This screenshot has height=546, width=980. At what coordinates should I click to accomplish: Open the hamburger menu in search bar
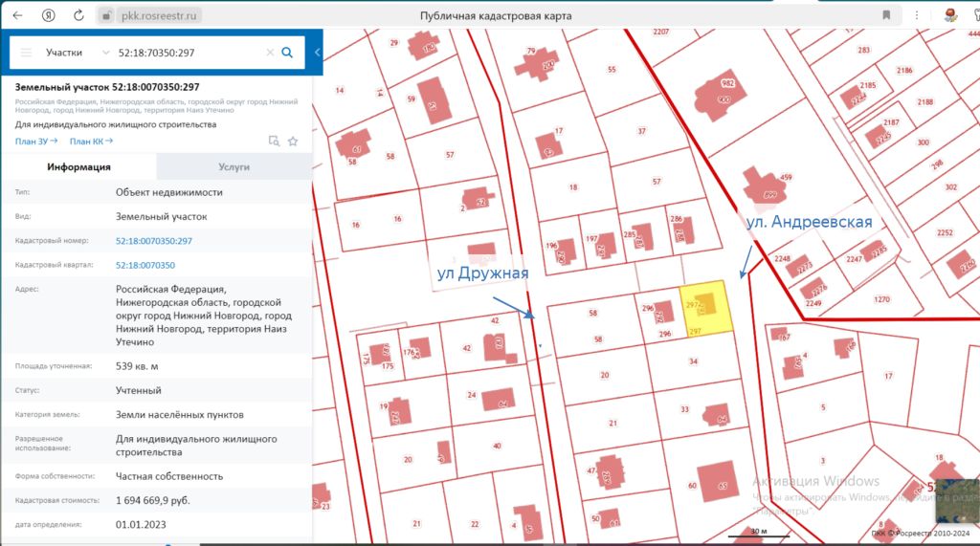[x=26, y=53]
